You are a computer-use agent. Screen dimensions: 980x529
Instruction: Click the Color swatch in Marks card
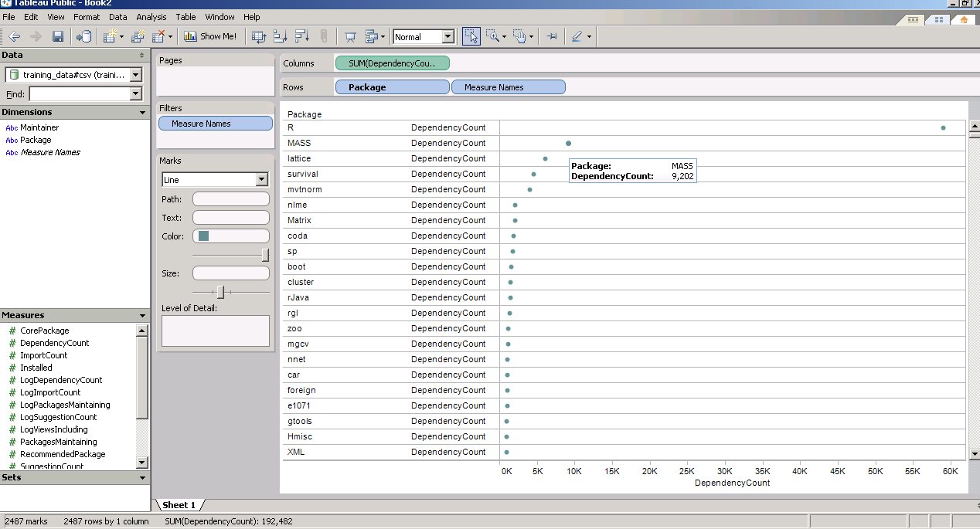[204, 236]
